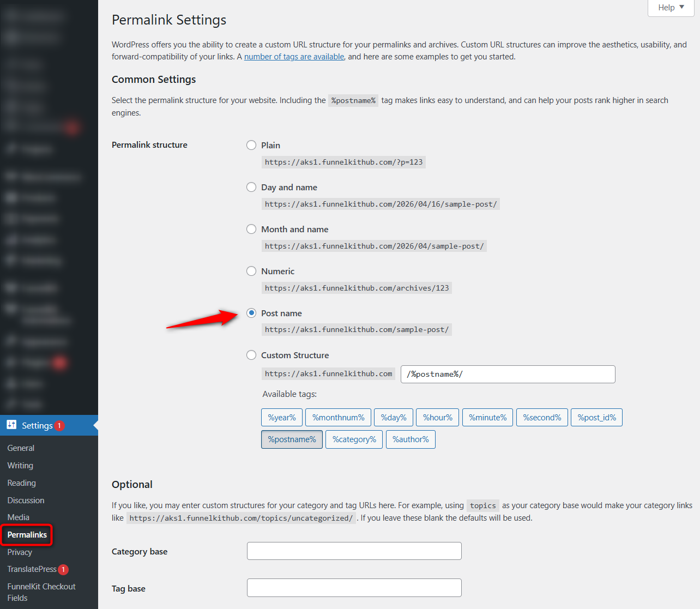This screenshot has height=609, width=700.
Task: Select the Plain permalink structure
Action: pyautogui.click(x=251, y=145)
